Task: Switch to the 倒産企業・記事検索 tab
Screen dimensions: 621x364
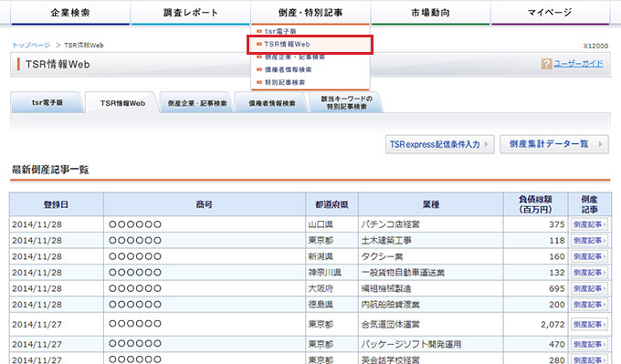Action: pos(197,103)
